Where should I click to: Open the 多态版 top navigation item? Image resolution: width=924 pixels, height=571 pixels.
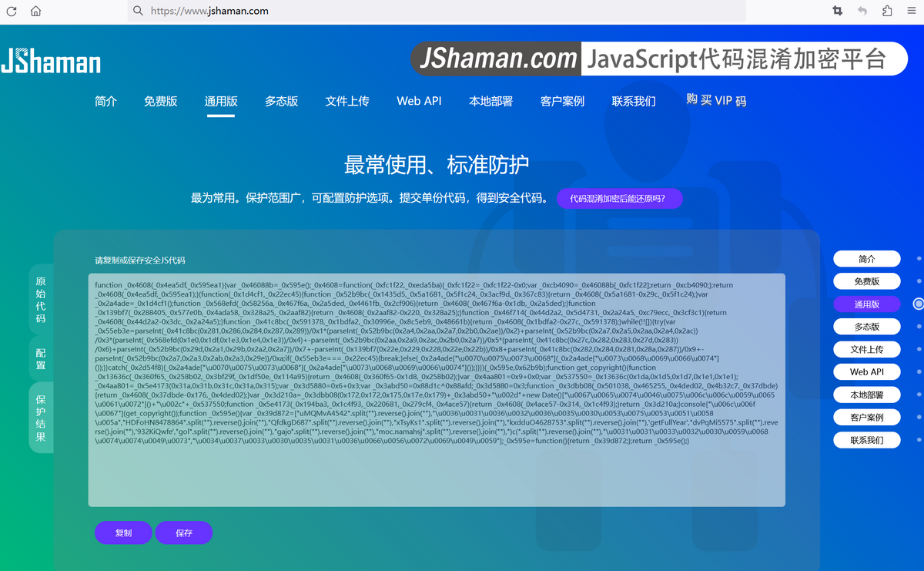[282, 101]
